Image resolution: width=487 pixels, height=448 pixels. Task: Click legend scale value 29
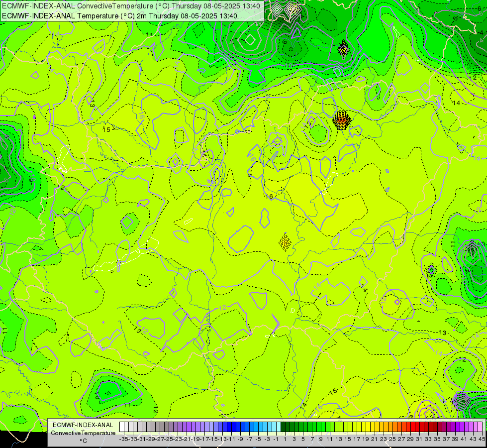click(410, 439)
